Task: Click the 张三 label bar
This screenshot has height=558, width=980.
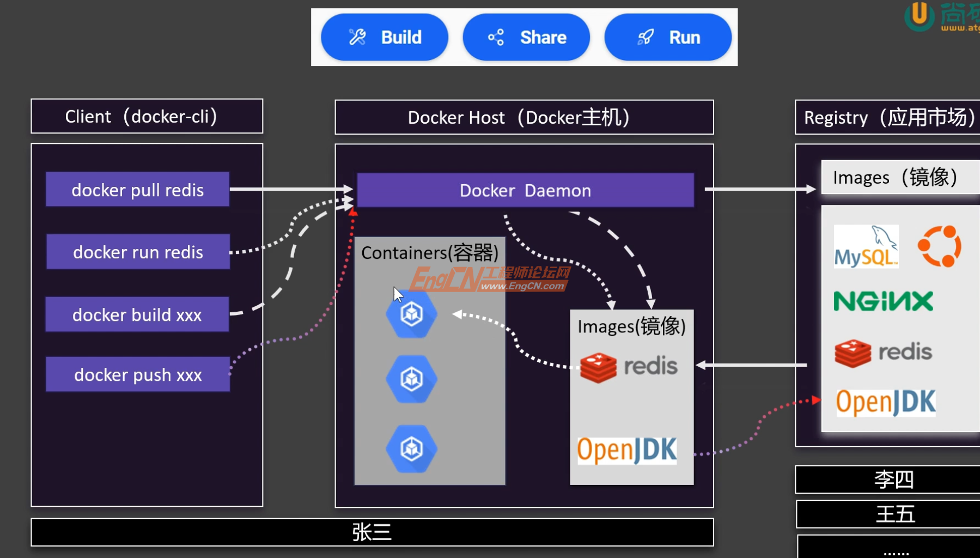Action: pyautogui.click(x=372, y=532)
